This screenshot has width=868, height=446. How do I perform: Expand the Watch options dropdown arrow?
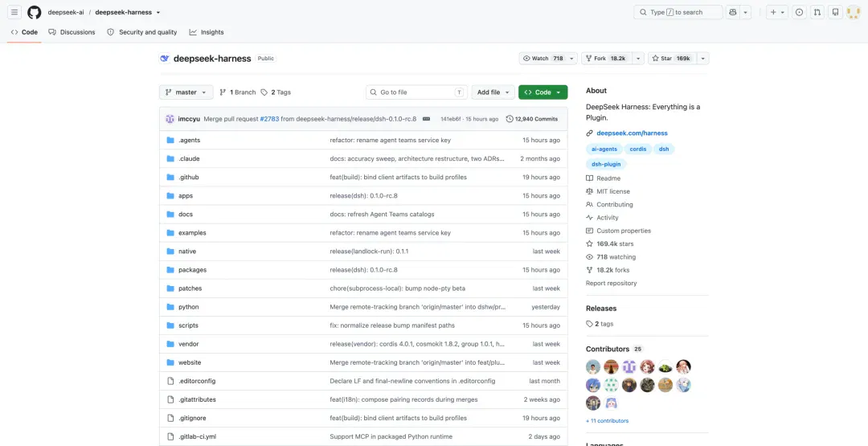point(572,58)
